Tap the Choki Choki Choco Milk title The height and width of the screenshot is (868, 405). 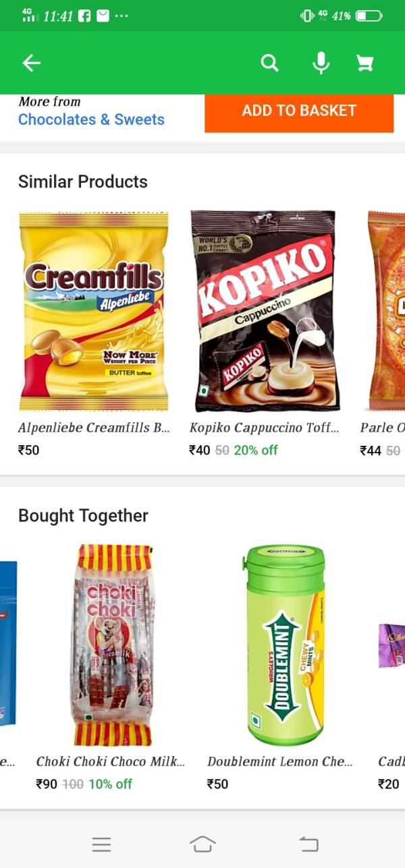coord(111,761)
